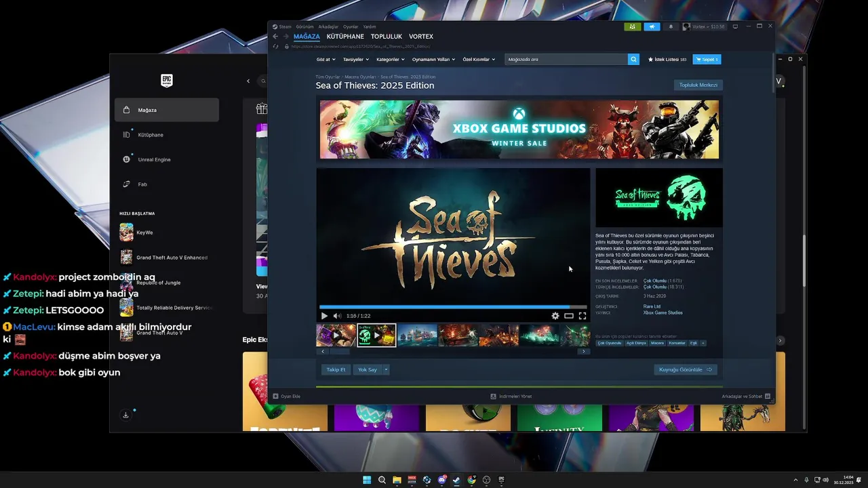Click the store search magnifier button
868x488 pixels.
tap(633, 60)
